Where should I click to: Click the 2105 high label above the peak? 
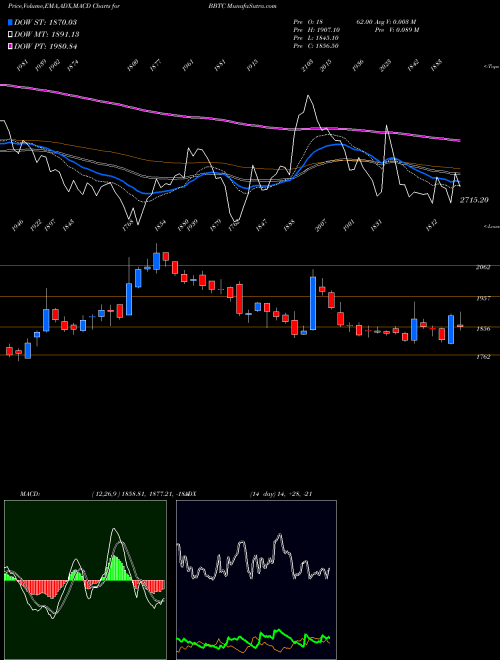[308, 66]
